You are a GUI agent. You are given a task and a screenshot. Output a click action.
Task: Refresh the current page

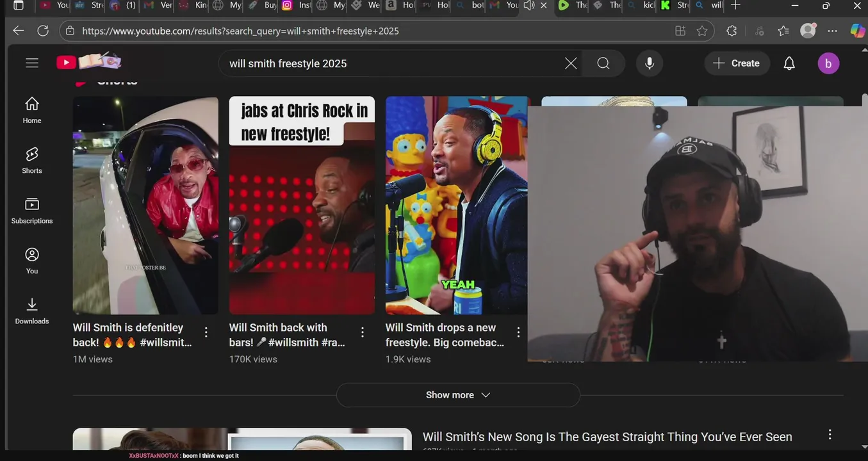43,31
